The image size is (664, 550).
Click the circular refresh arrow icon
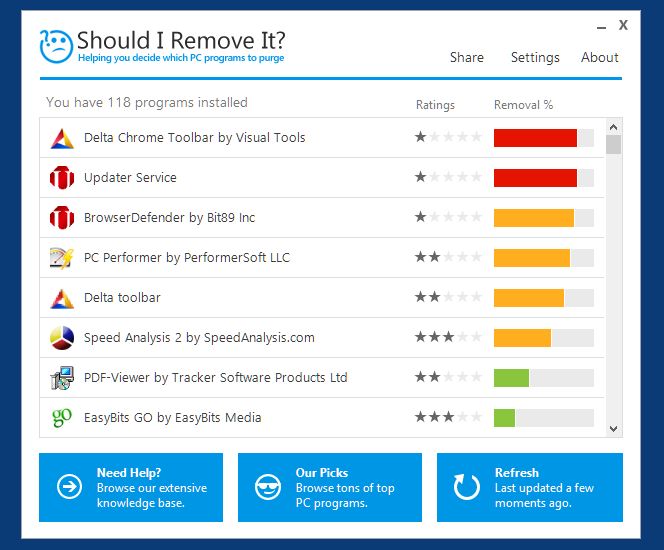point(467,487)
